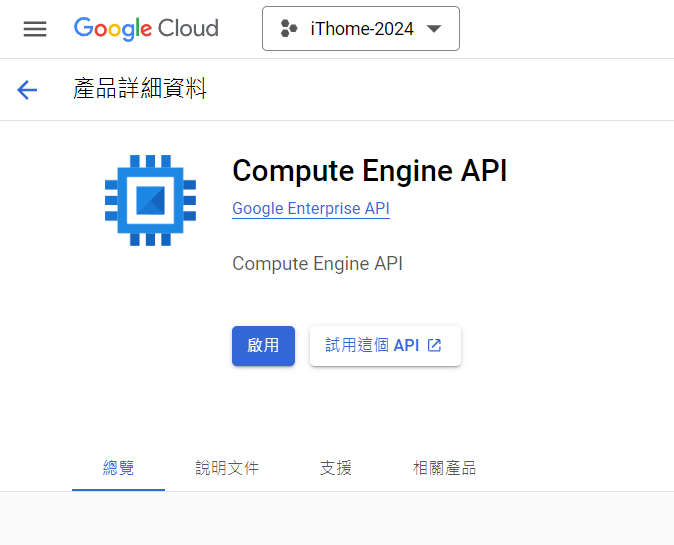This screenshot has width=674, height=545.
Task: Switch to the 相關產品 tab
Action: [444, 468]
